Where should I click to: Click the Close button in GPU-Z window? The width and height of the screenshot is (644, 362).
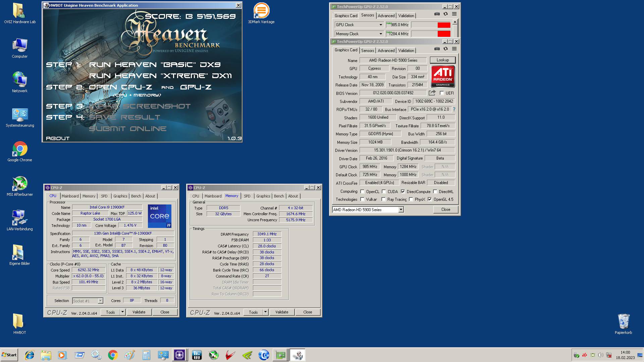[x=446, y=209]
